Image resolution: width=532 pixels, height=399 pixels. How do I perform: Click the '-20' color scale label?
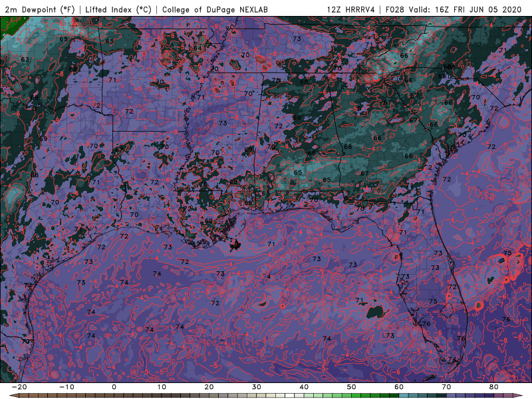click(x=19, y=387)
